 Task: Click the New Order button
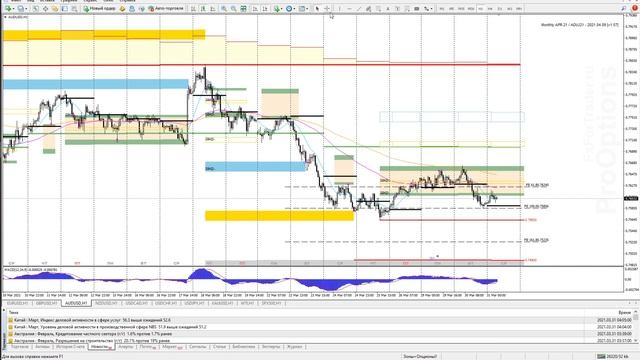[x=100, y=8]
